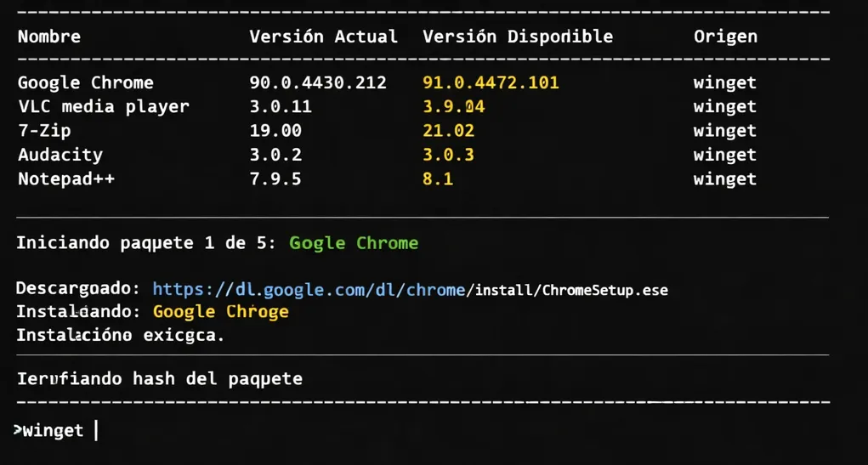This screenshot has width=868, height=465.
Task: Select the 21.02 available version for 7-Zip
Action: [x=448, y=130]
